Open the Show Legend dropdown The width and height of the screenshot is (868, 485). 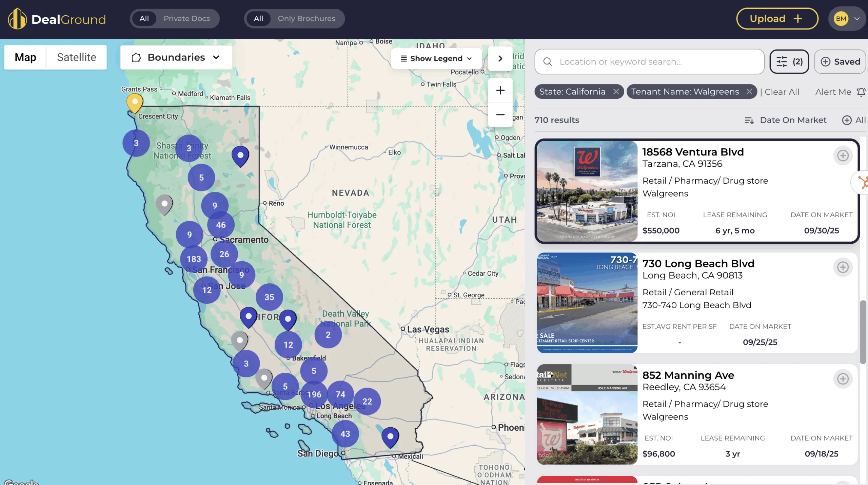436,58
